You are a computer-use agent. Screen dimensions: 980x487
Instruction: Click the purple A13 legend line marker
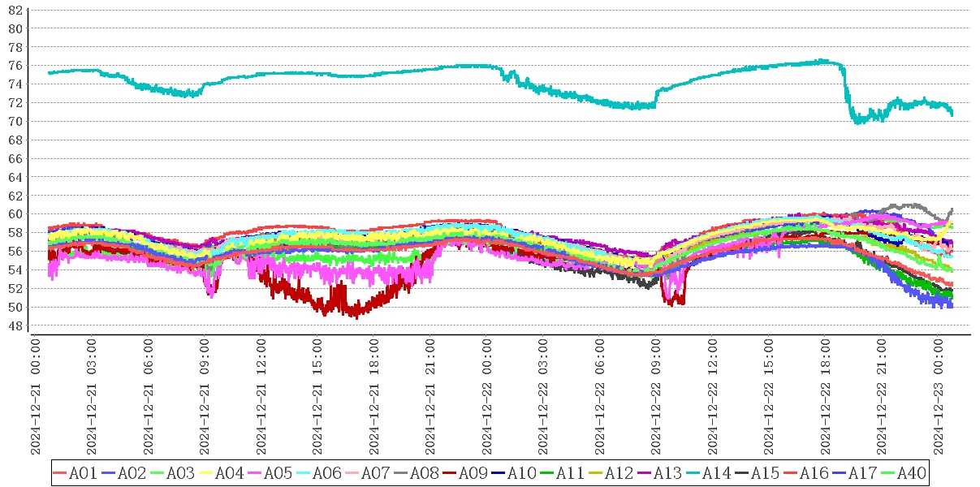[x=645, y=473]
